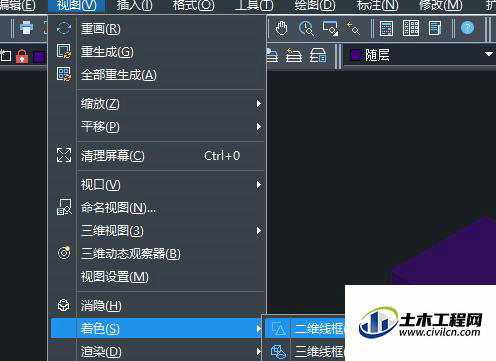Select the pan hand tool
The width and height of the screenshot is (496, 361).
click(x=282, y=28)
